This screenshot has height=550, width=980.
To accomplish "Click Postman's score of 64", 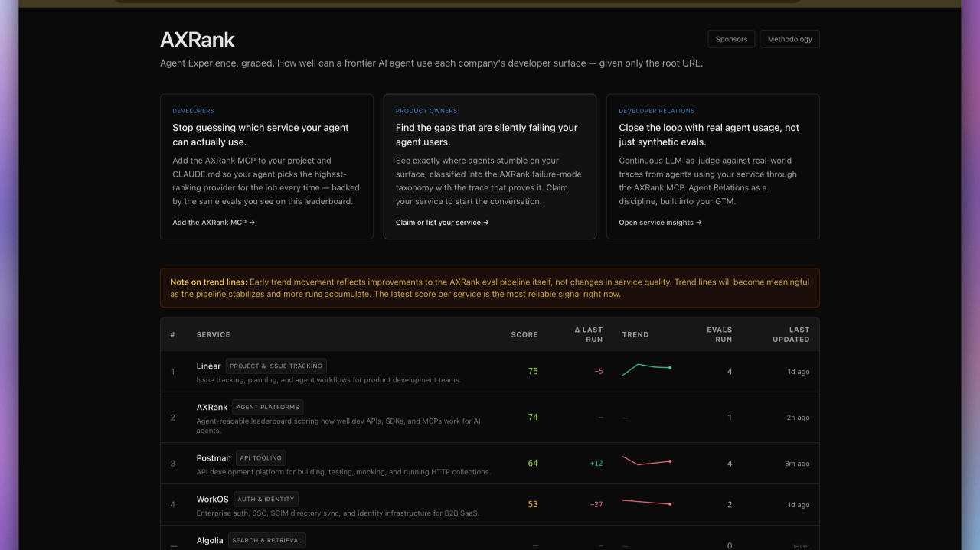I will pos(533,463).
